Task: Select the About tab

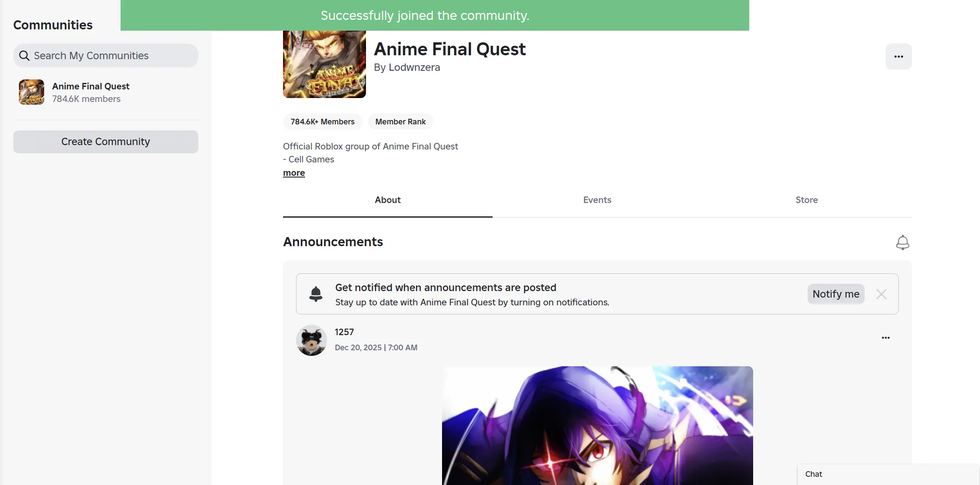Action: click(x=387, y=200)
